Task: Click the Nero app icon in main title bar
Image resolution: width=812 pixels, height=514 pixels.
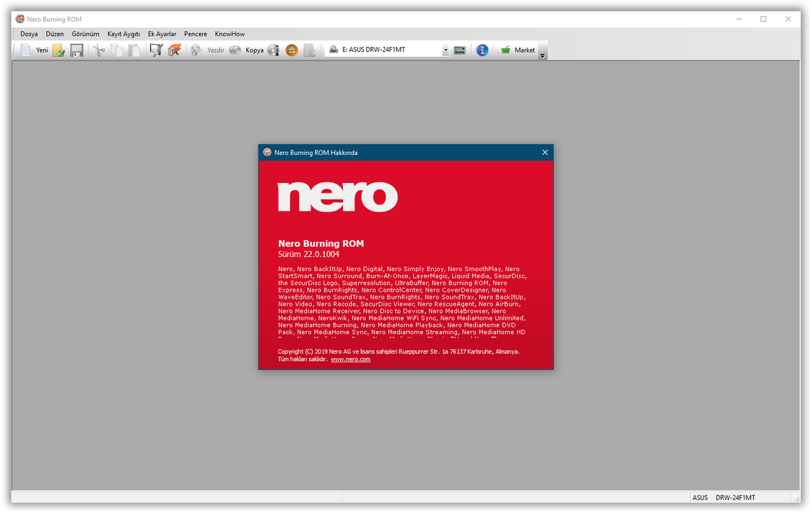Action: click(20, 19)
